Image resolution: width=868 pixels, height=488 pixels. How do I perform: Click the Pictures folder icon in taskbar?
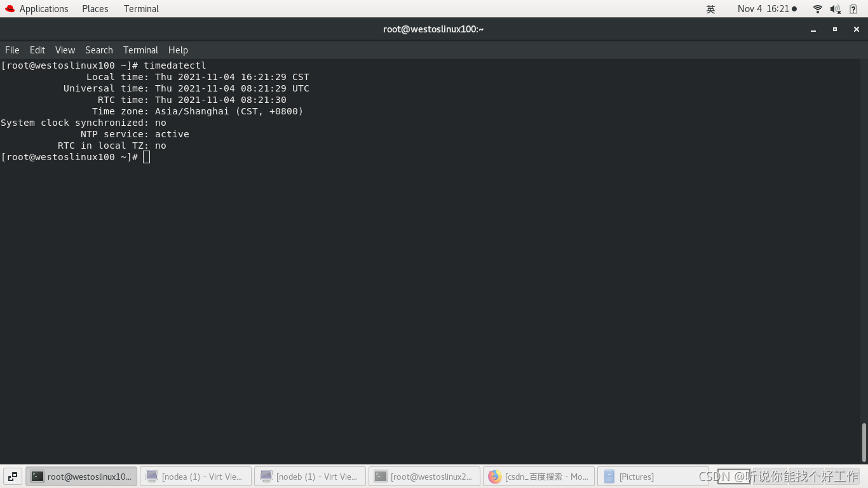point(609,477)
